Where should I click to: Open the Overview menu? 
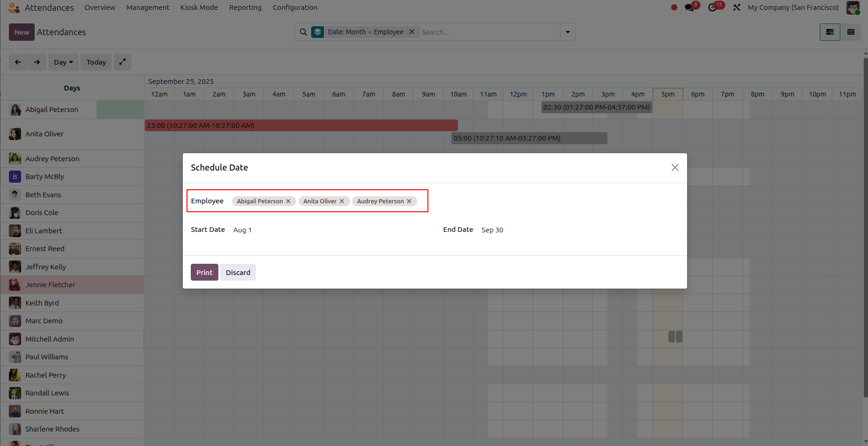pos(100,7)
